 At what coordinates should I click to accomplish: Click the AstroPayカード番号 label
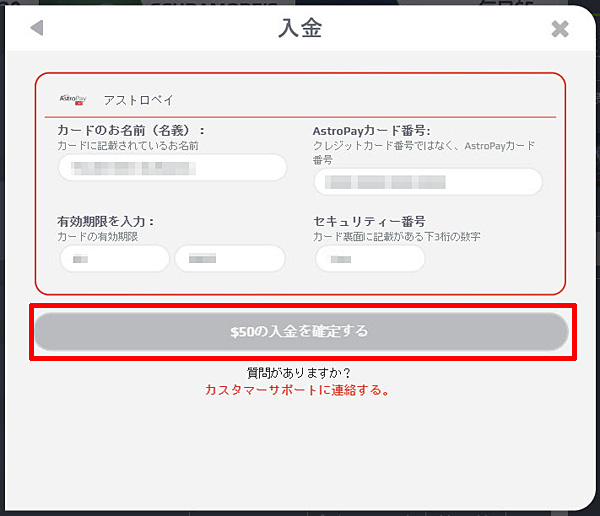point(371,131)
